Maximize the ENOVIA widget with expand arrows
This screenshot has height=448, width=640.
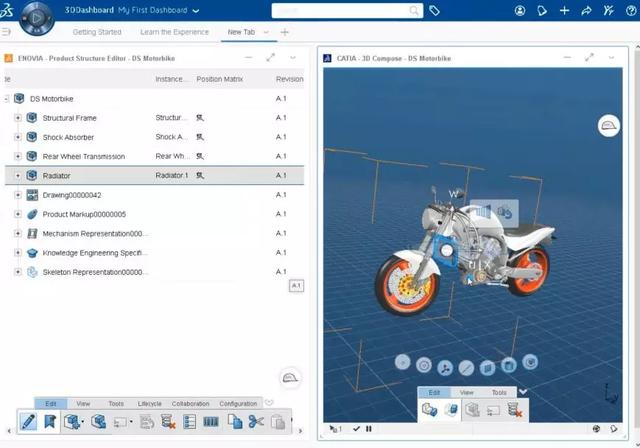click(271, 58)
